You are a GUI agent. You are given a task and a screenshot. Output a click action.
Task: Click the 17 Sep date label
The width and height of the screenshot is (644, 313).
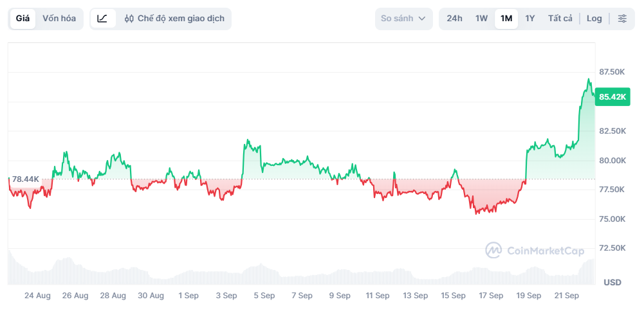[491, 296]
